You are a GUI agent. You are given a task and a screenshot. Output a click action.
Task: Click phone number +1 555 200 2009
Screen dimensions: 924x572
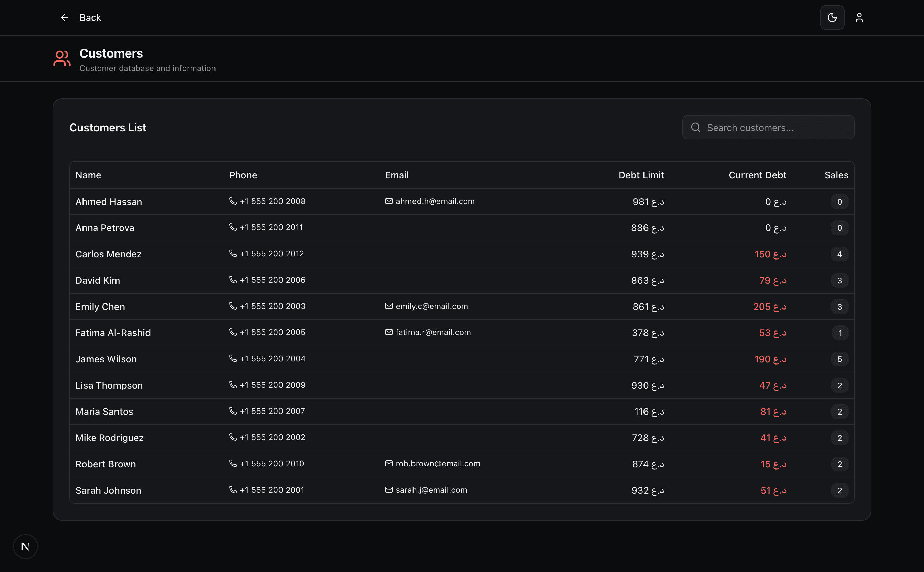click(272, 385)
